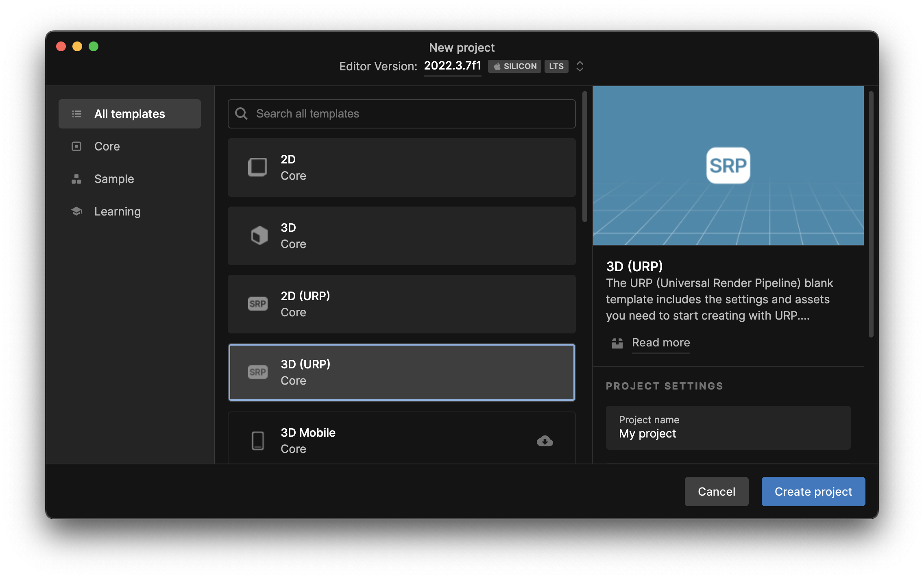Image resolution: width=924 pixels, height=579 pixels.
Task: Click the SRP icon on 2D (URP)
Action: coord(258,304)
